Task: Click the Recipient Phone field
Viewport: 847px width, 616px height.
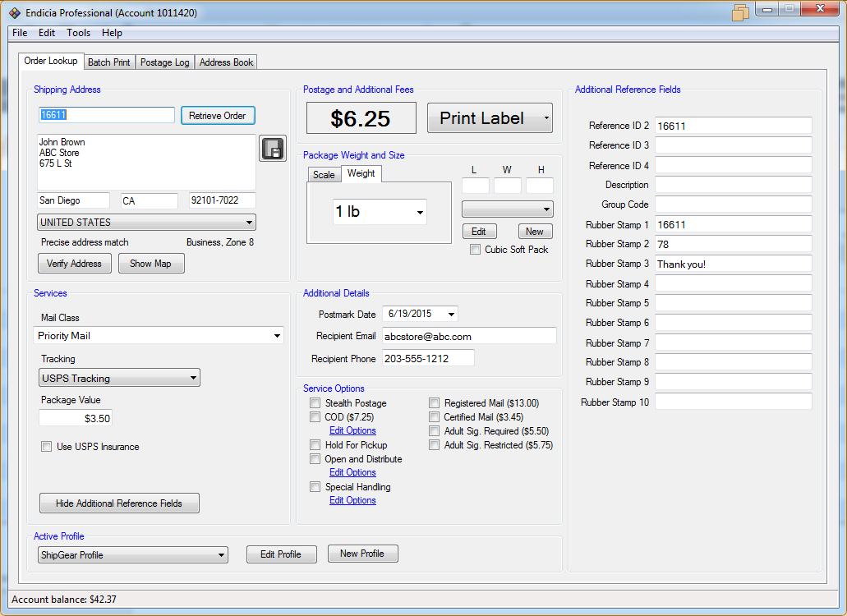Action: pyautogui.click(x=428, y=358)
